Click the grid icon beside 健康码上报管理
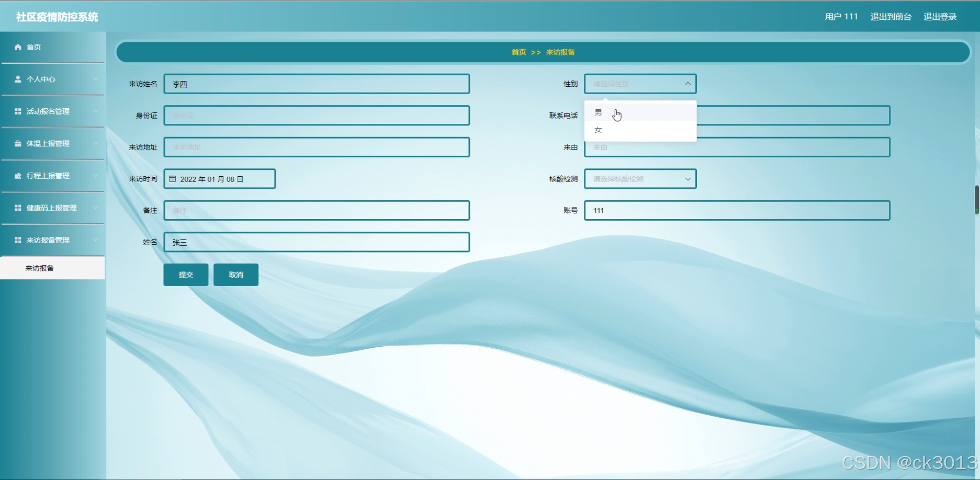The width and height of the screenshot is (980, 480). 18,208
